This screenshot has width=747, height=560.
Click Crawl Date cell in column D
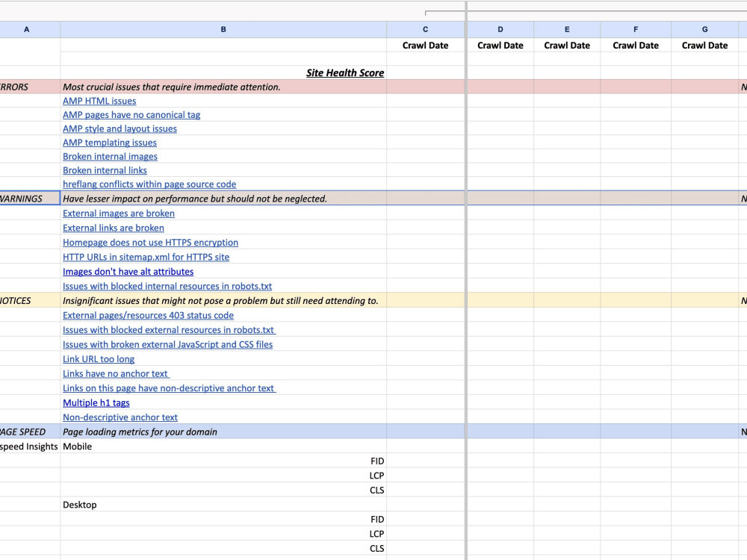tap(500, 46)
